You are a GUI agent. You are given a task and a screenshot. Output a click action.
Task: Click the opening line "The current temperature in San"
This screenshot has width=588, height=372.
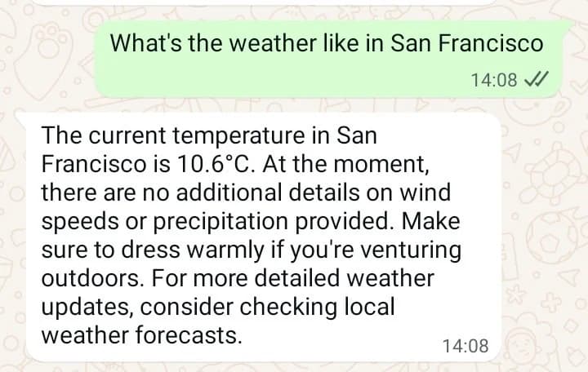click(x=209, y=135)
